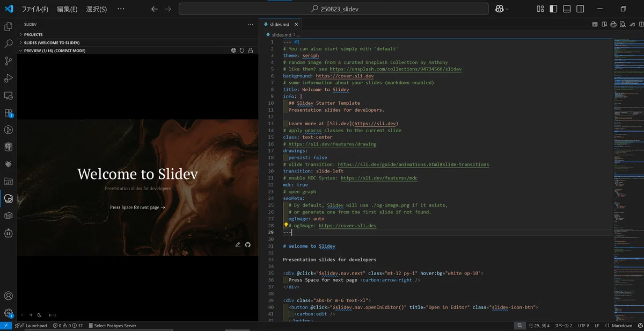644x331 pixels.
Task: Click the edit pencil icon on slide preview
Action: (238, 244)
